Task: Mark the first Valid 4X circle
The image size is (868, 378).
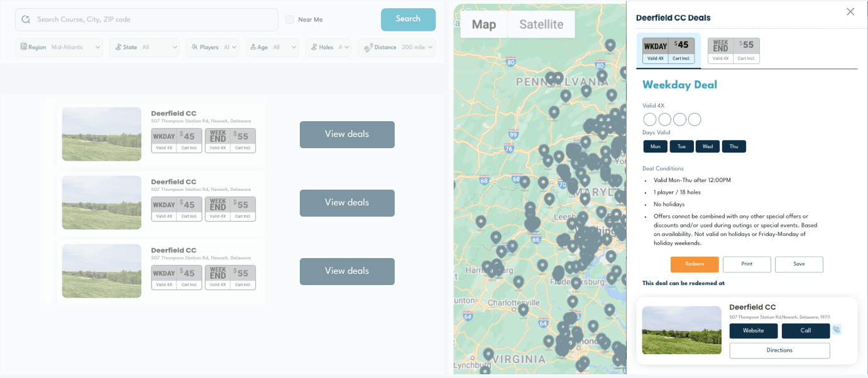Action: [x=649, y=119]
